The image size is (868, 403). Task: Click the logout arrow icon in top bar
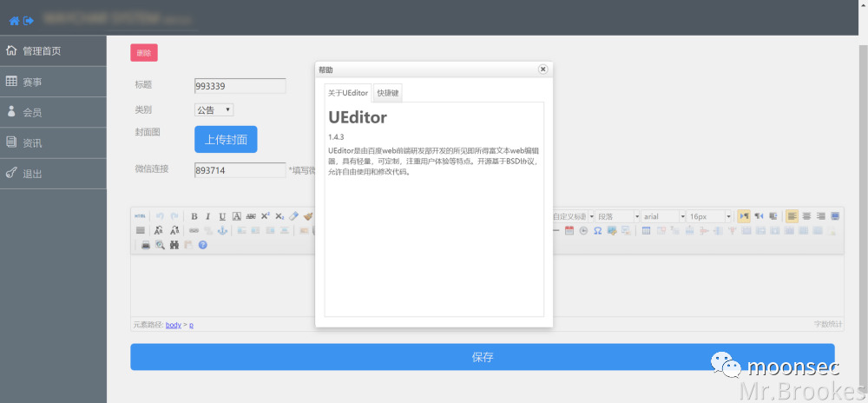pyautogui.click(x=29, y=21)
